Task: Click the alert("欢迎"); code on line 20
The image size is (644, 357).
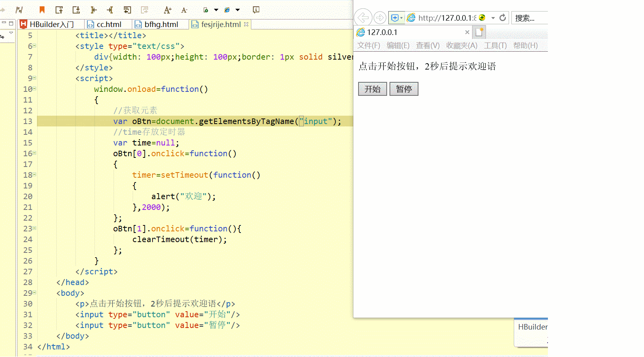Action: pyautogui.click(x=183, y=196)
